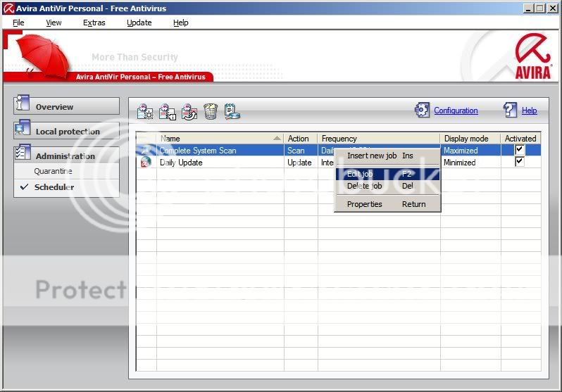
Task: Click the Help question mark icon
Action: click(x=510, y=110)
